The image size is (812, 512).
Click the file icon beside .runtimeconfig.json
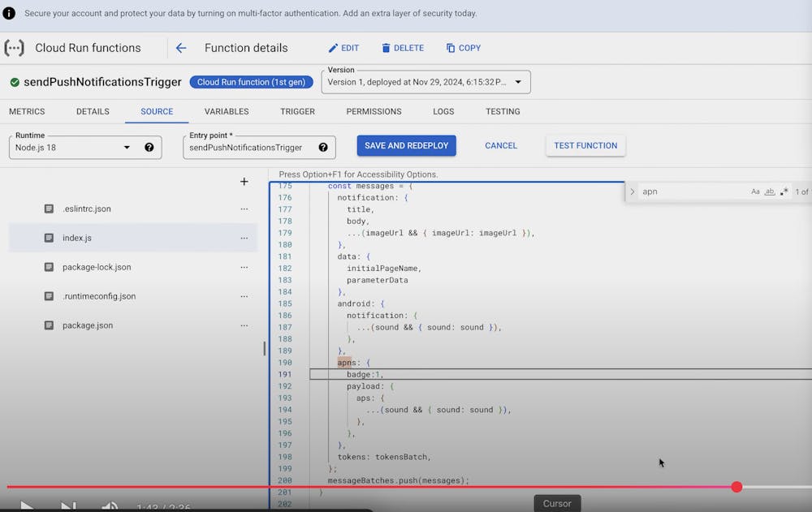click(49, 297)
